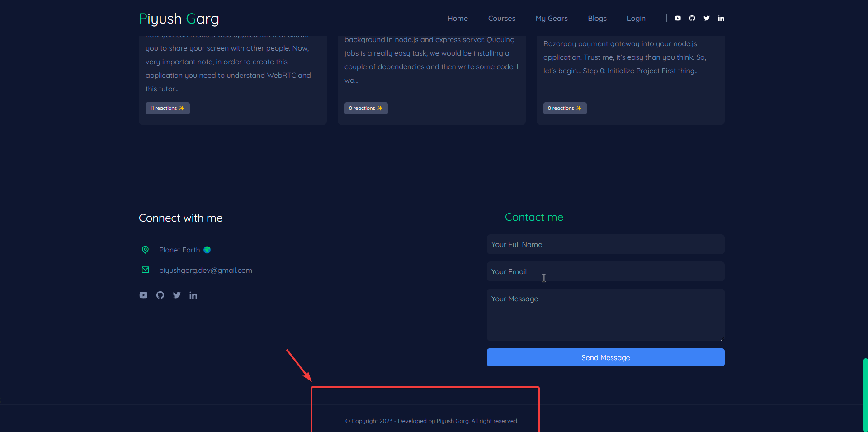868x432 pixels.
Task: Click the YouTube icon under Connect with me
Action: [x=143, y=295]
